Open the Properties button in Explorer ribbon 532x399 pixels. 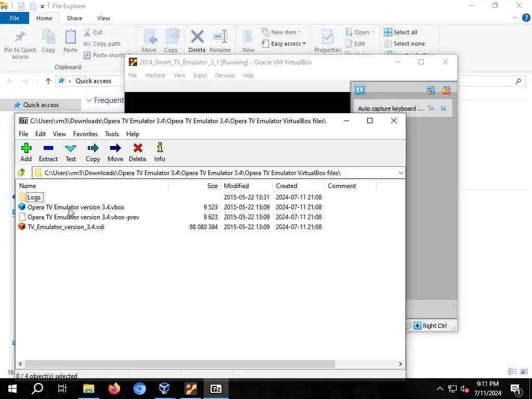coord(327,41)
